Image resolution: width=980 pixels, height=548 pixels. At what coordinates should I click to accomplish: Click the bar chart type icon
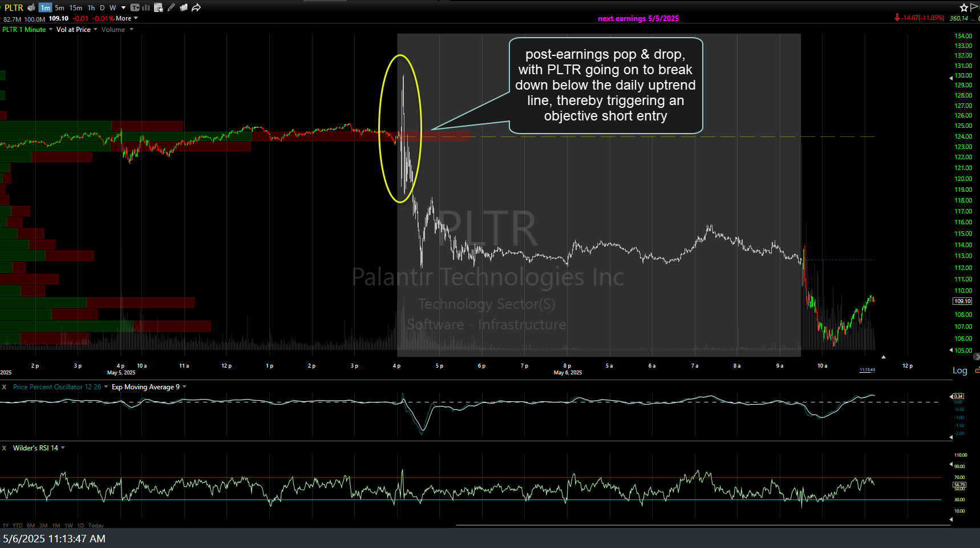pos(146,7)
